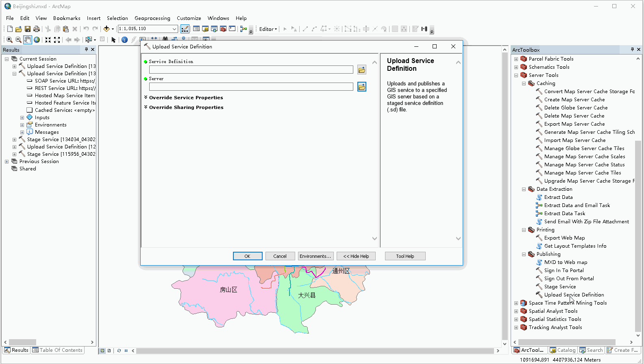
Task: Click the Cancel button in the dialog
Action: pyautogui.click(x=280, y=256)
